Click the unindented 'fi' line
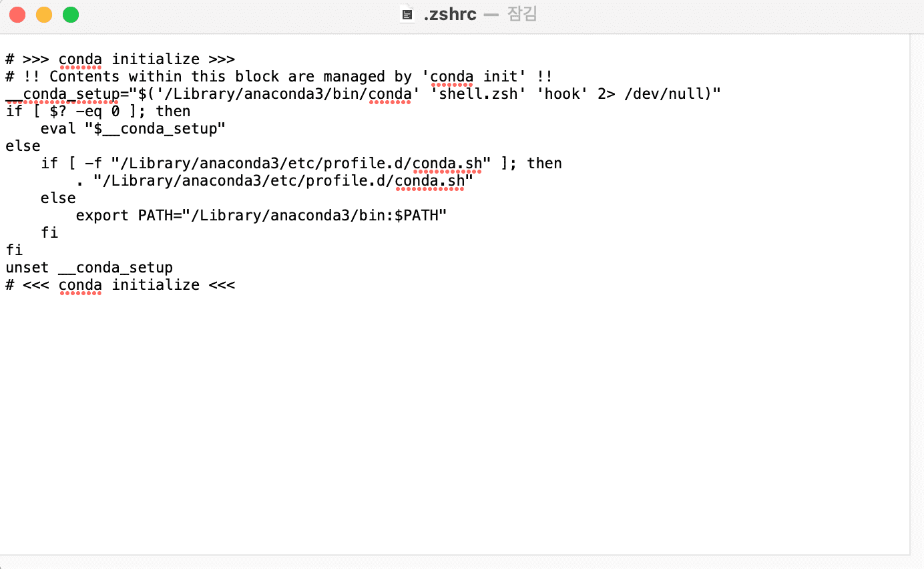The height and width of the screenshot is (569, 924). [14, 250]
